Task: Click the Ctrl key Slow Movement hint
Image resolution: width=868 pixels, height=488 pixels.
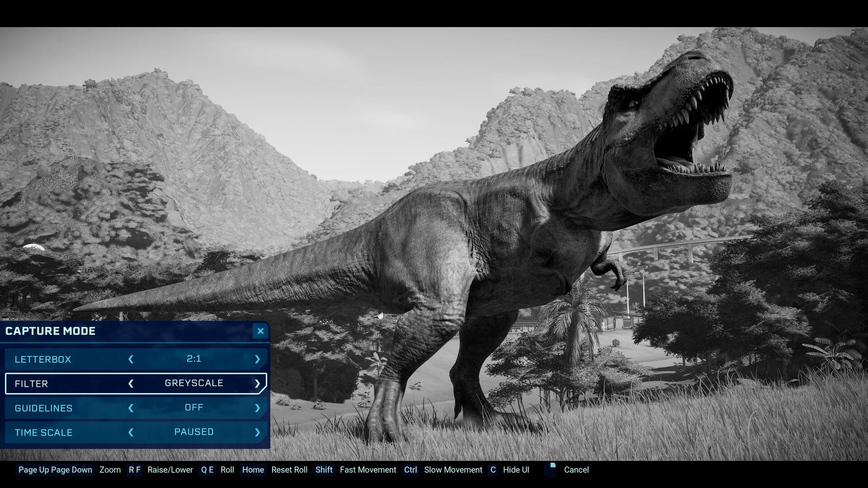Action: click(410, 470)
